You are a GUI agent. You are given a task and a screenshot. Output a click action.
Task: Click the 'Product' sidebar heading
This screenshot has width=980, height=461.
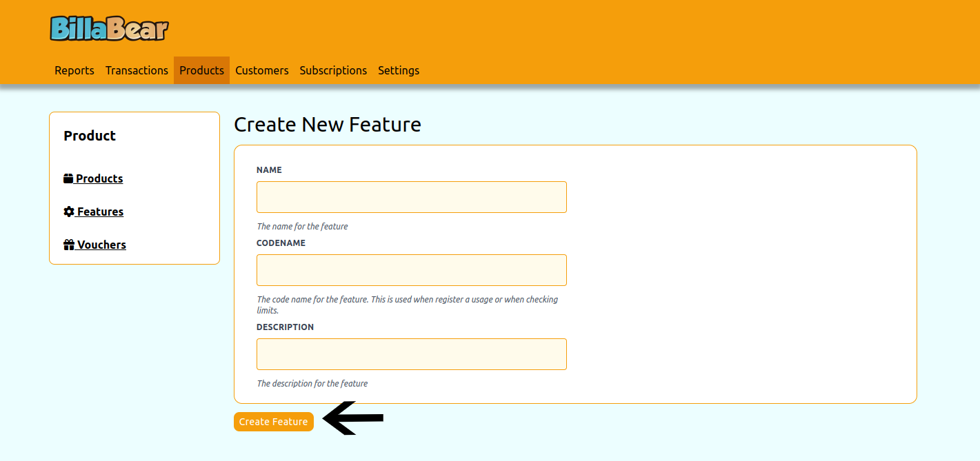tap(90, 136)
